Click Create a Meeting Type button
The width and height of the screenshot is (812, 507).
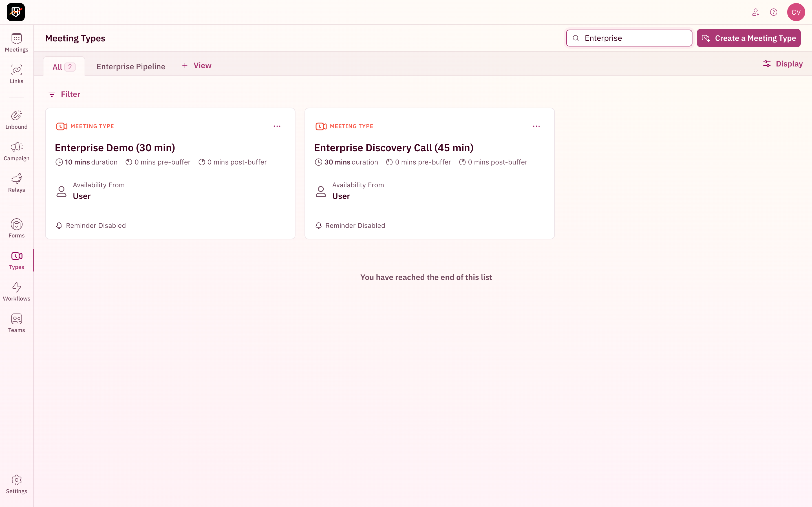point(748,38)
